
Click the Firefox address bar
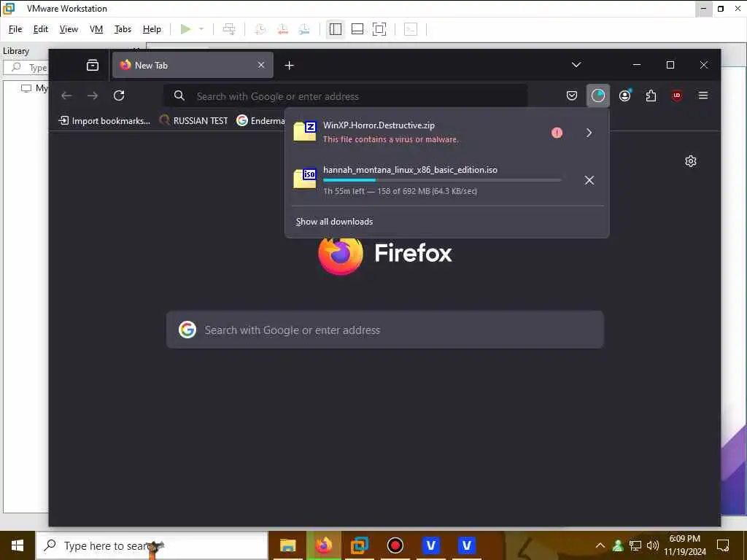click(x=346, y=96)
